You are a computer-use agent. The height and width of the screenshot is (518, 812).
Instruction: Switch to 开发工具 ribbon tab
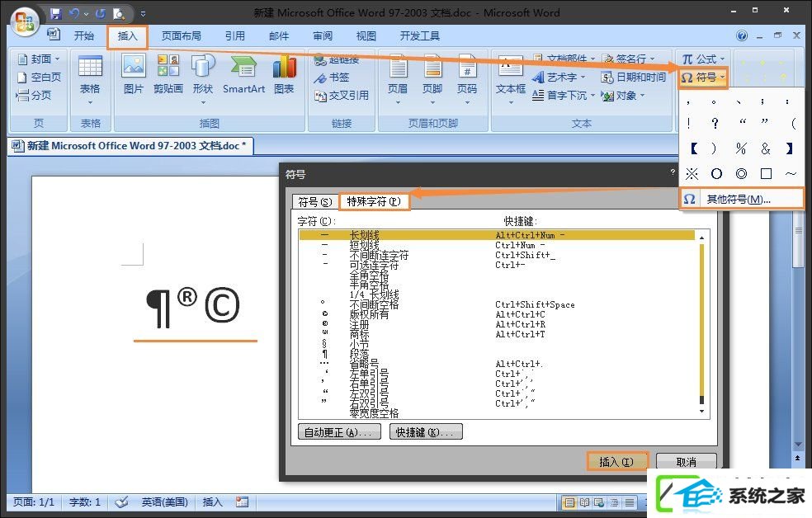tap(419, 35)
